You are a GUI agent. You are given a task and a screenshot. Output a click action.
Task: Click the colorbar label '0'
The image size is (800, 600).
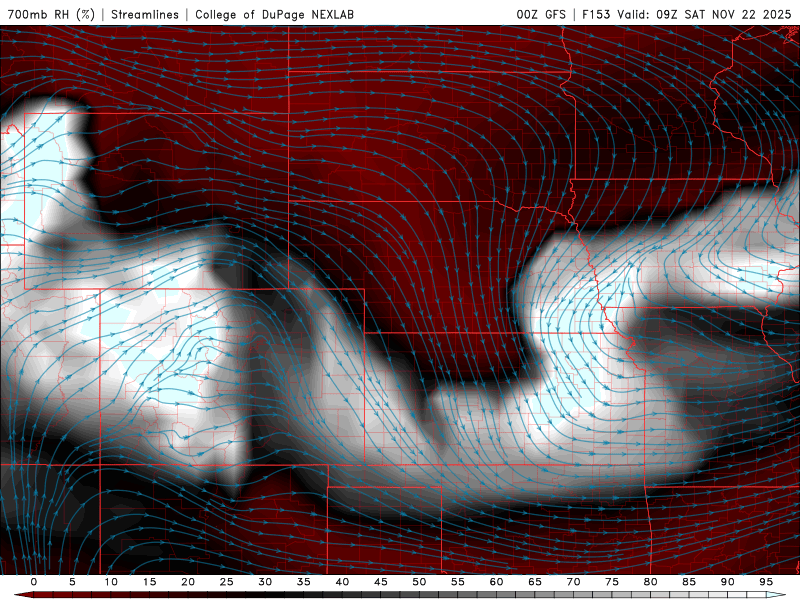click(34, 582)
